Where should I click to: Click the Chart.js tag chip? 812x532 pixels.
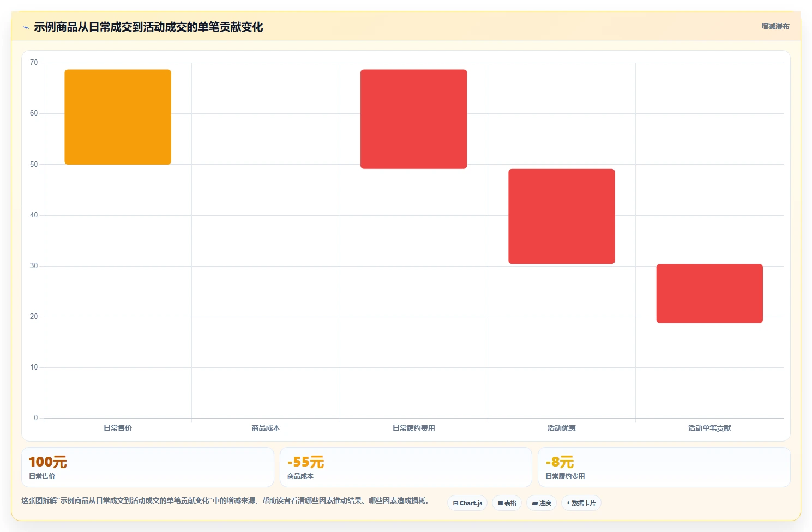[x=467, y=503]
